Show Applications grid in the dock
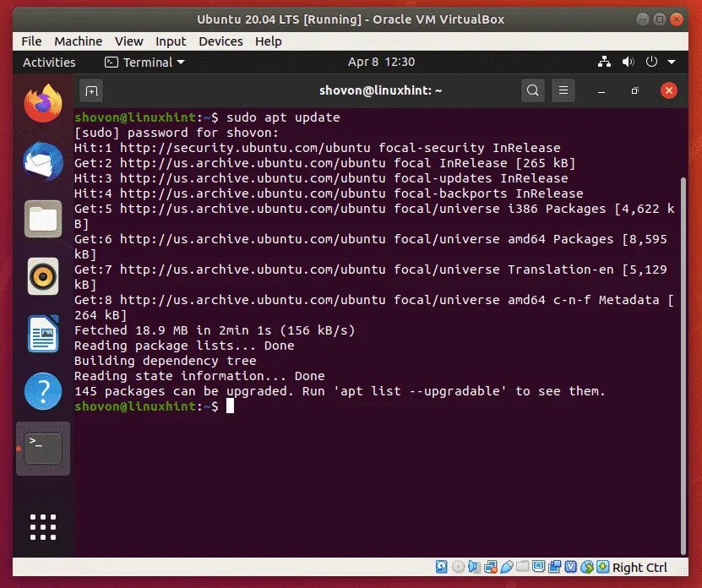The image size is (702, 588). click(43, 527)
